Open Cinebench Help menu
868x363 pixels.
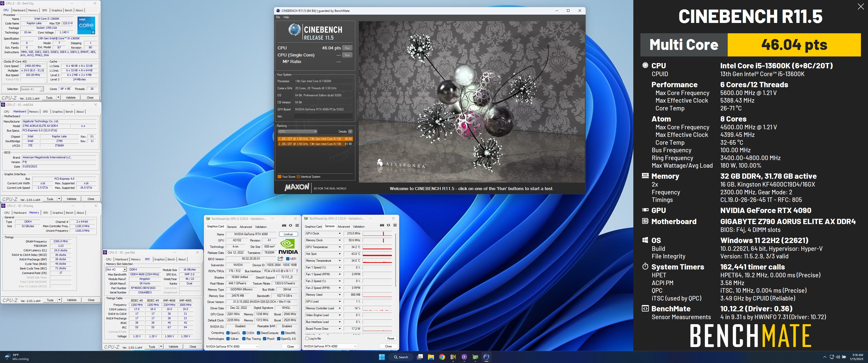pyautogui.click(x=286, y=17)
